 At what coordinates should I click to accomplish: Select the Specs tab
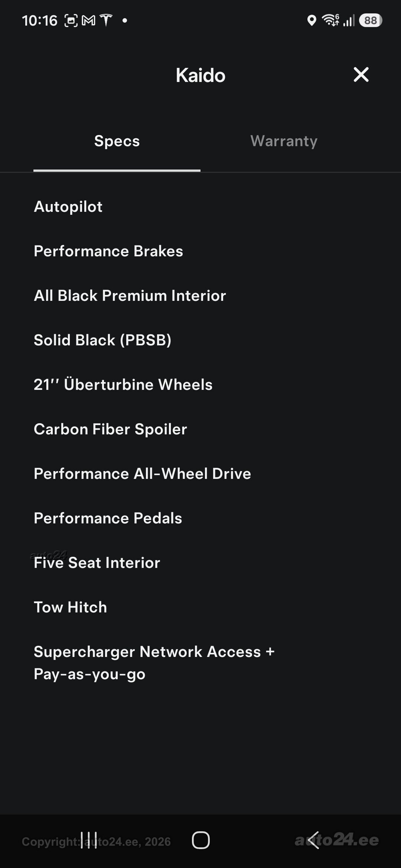click(x=117, y=141)
